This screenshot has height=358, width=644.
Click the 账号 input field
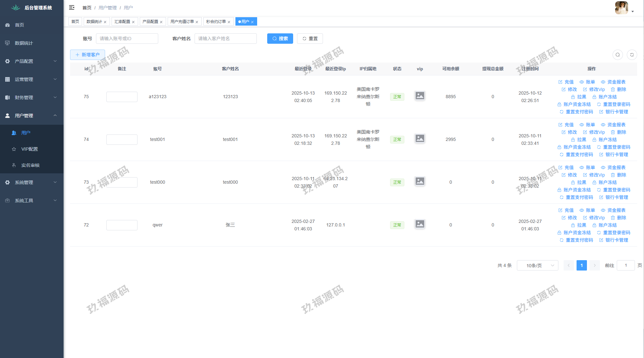(127, 39)
